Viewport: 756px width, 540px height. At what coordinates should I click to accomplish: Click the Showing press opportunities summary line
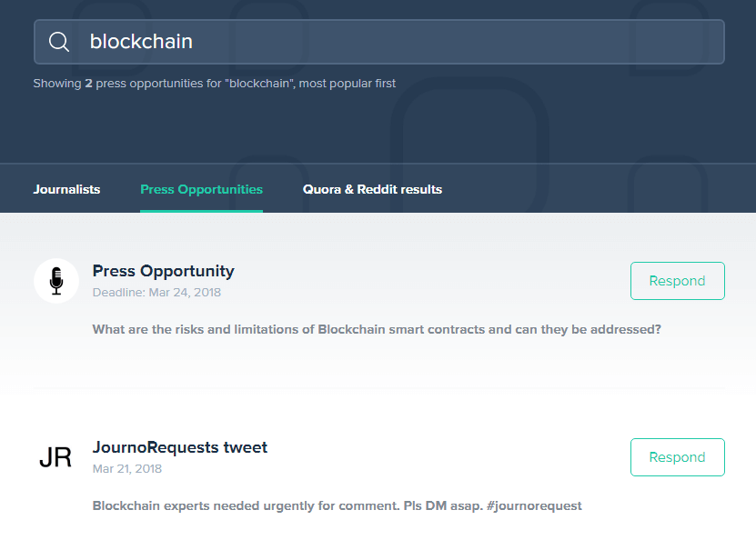coord(215,84)
